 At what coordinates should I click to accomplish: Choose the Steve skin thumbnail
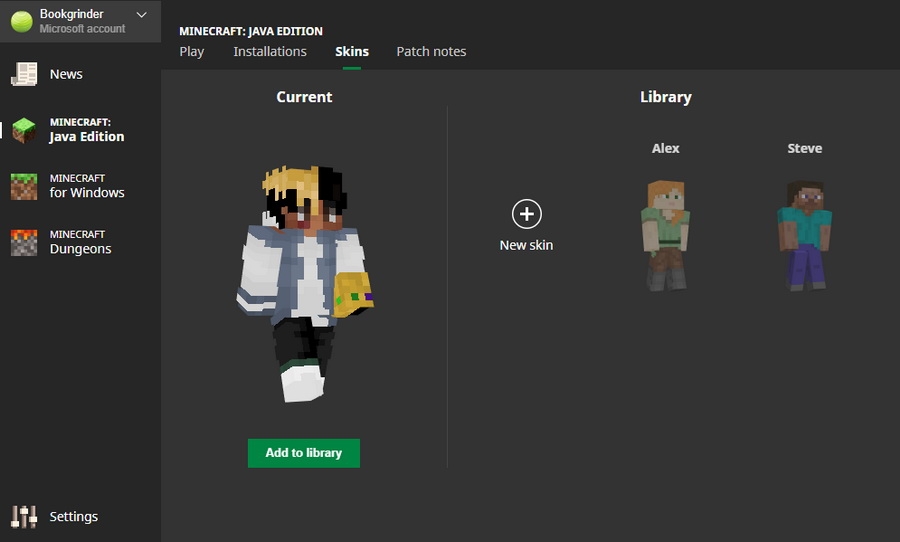(805, 235)
